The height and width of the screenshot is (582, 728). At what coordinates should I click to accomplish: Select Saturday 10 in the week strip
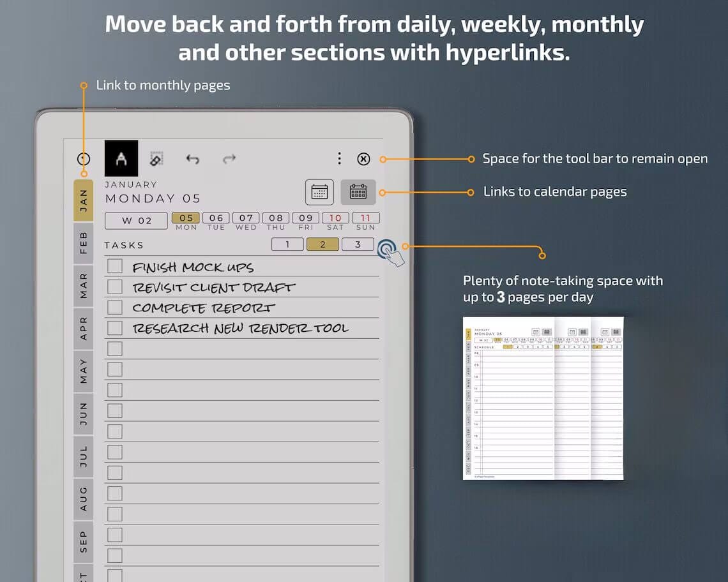click(x=335, y=218)
